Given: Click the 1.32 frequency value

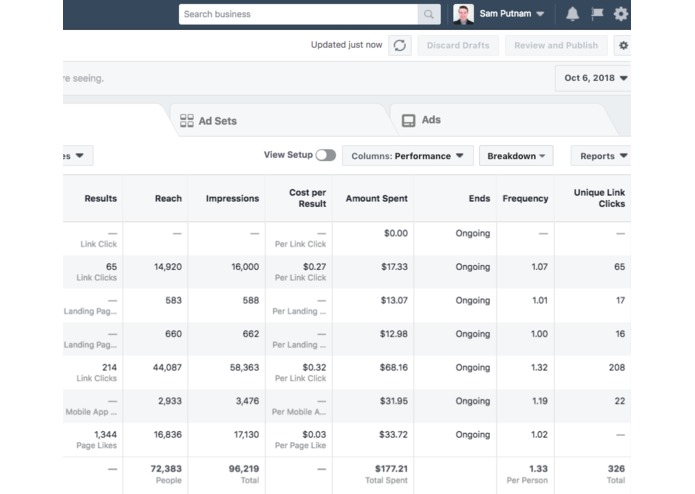Looking at the screenshot, I should [539, 367].
